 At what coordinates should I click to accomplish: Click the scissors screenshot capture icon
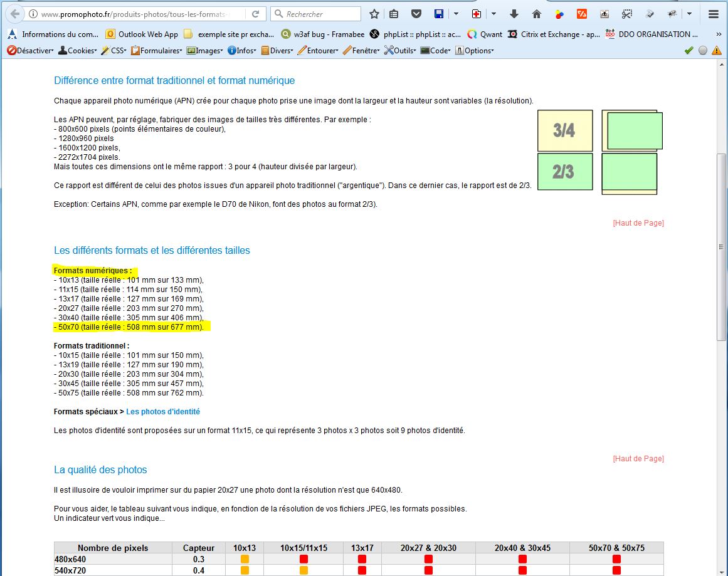[x=627, y=14]
